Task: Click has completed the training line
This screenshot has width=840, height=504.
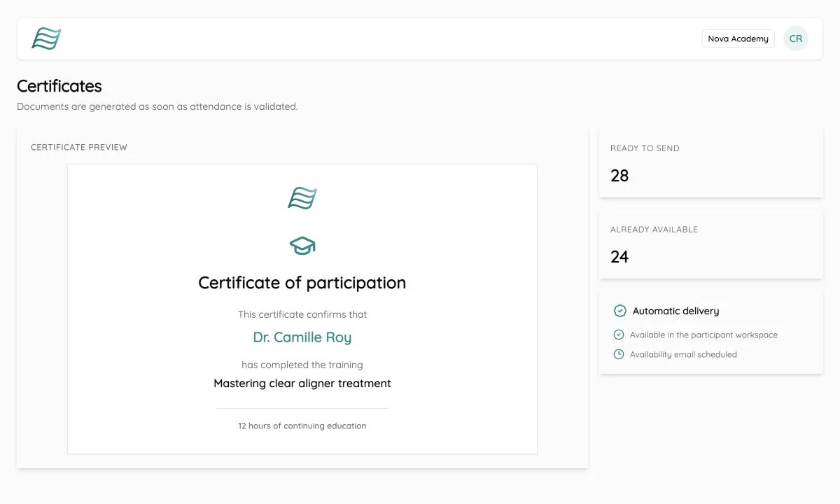Action: coord(302,365)
